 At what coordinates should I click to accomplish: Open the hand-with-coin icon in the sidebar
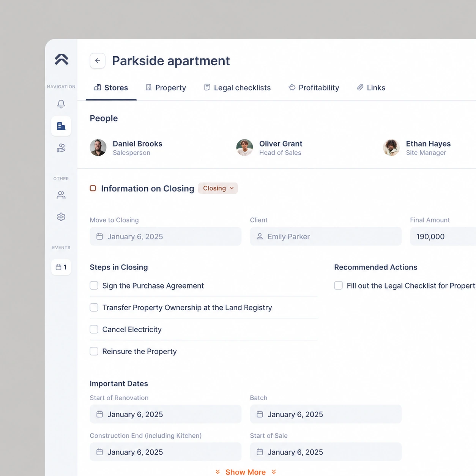coord(61,148)
